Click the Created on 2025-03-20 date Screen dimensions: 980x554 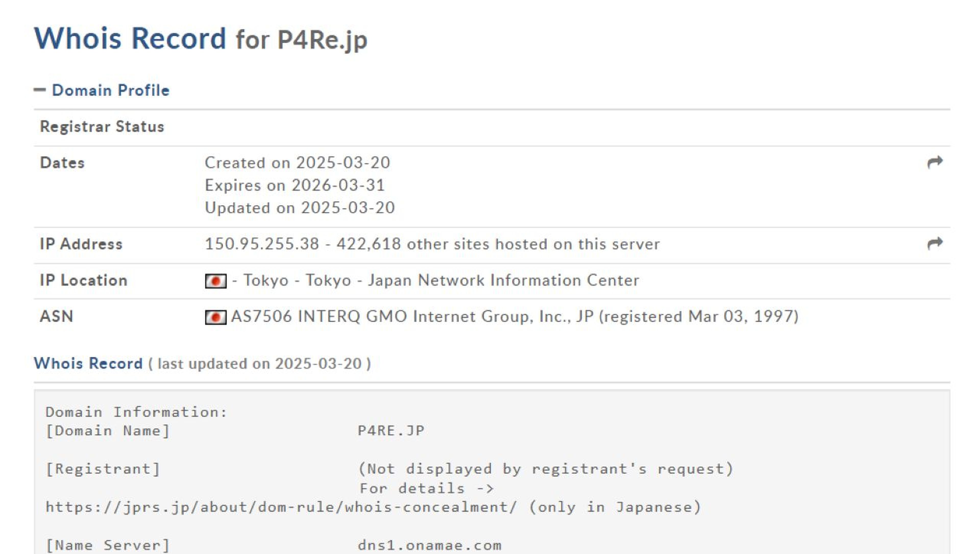tap(297, 163)
